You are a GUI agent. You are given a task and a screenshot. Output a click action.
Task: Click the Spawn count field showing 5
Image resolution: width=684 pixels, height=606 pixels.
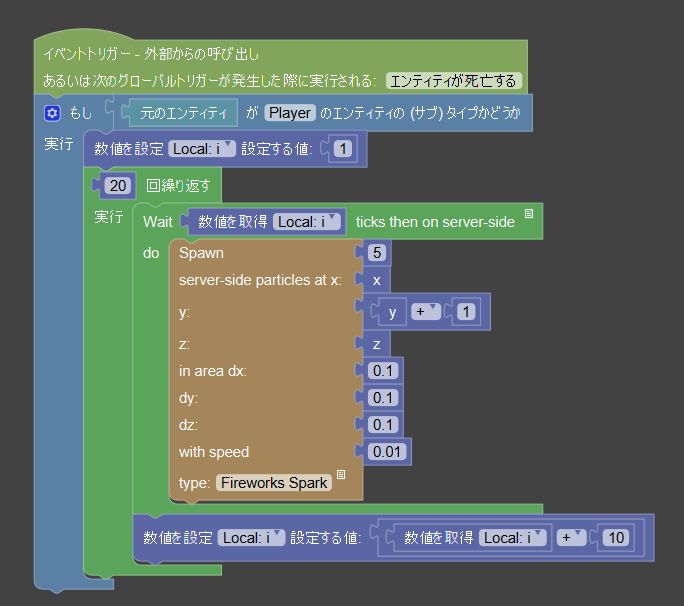tap(377, 253)
